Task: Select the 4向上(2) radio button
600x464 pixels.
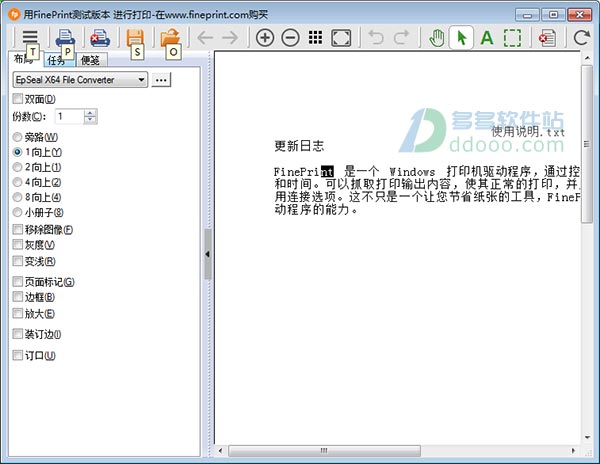Action: click(17, 182)
